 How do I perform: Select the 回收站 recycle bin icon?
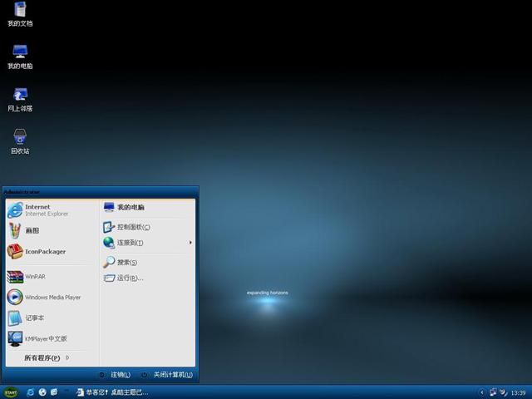coord(20,142)
